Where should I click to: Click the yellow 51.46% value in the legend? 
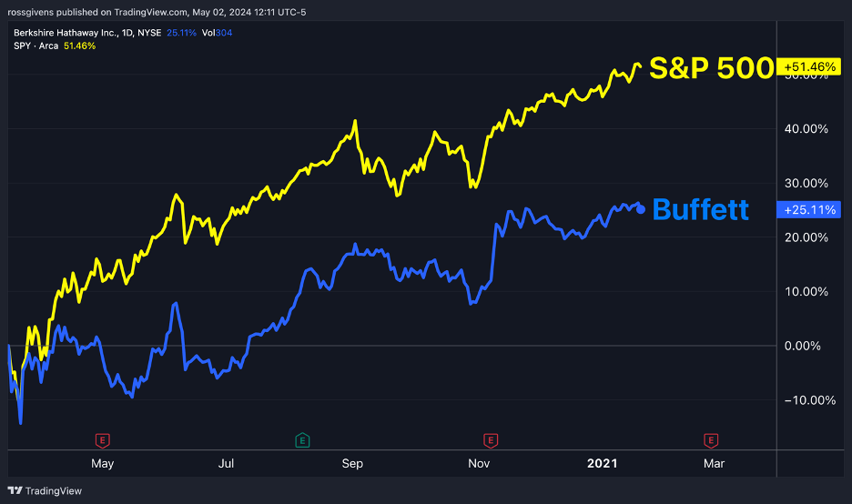[79, 46]
